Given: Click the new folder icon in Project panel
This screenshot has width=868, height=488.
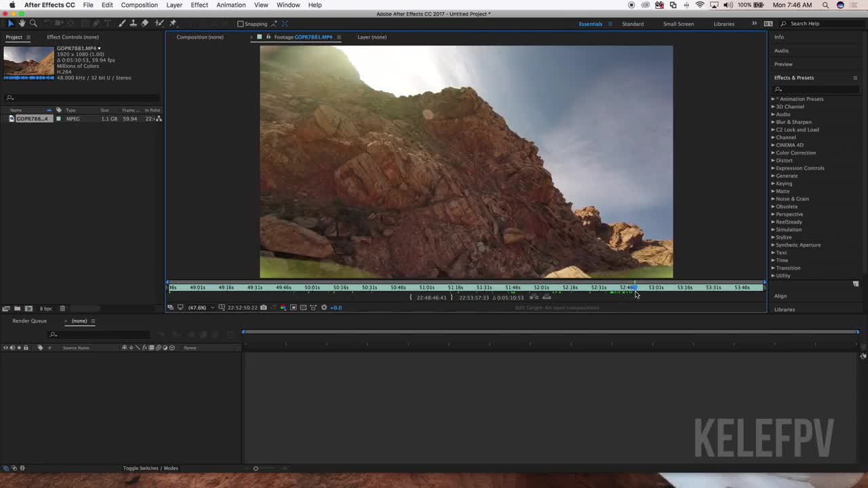Looking at the screenshot, I should tap(18, 309).
